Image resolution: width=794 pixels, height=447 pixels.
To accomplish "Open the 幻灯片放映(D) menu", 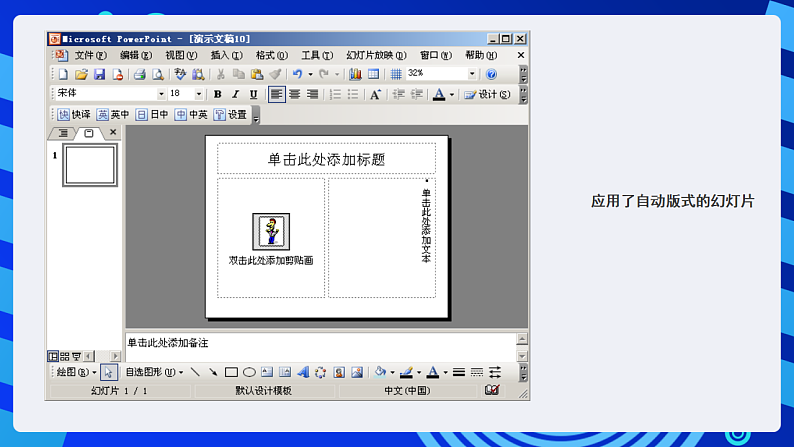I will pyautogui.click(x=376, y=55).
